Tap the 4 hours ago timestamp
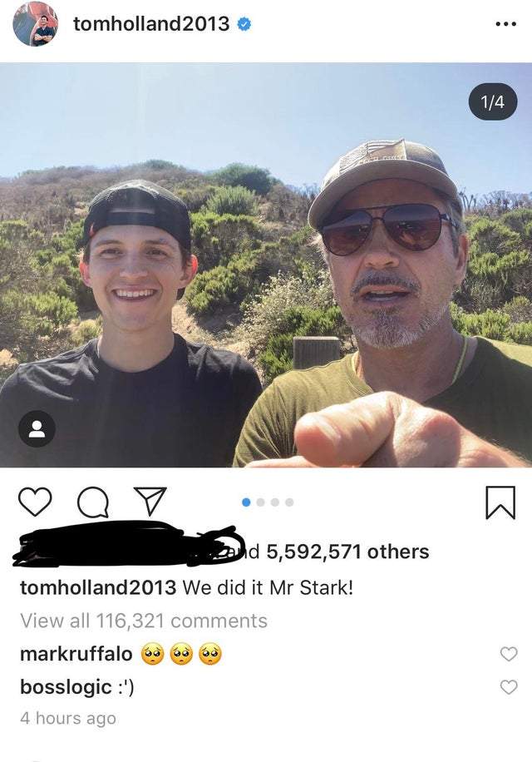The width and height of the screenshot is (532, 762). [x=68, y=718]
